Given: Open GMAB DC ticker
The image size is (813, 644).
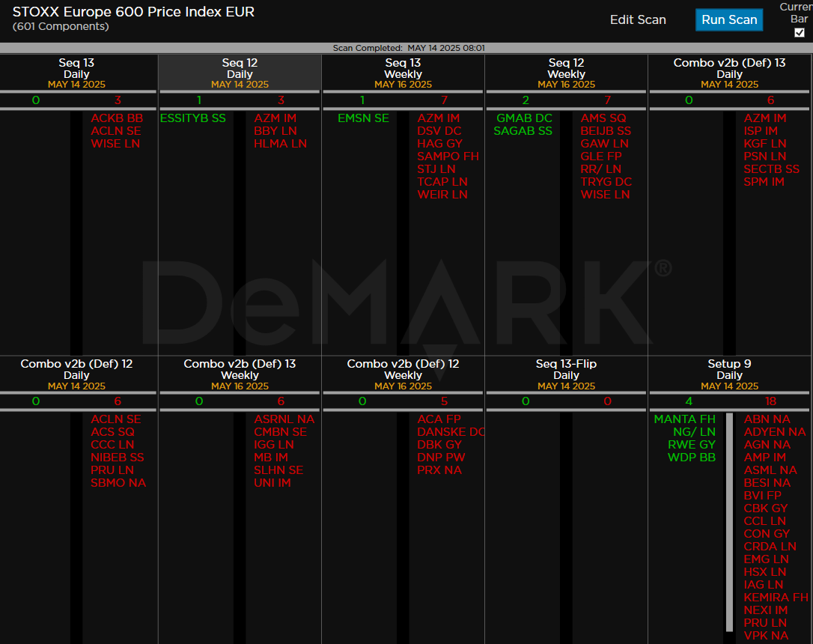Looking at the screenshot, I should [x=524, y=118].
